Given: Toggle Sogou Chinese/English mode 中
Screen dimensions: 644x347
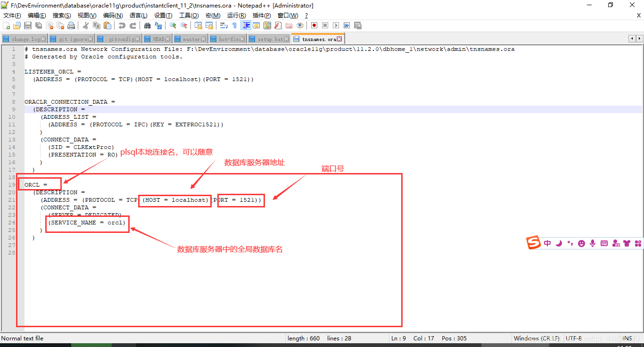Looking at the screenshot, I should 547,243.
